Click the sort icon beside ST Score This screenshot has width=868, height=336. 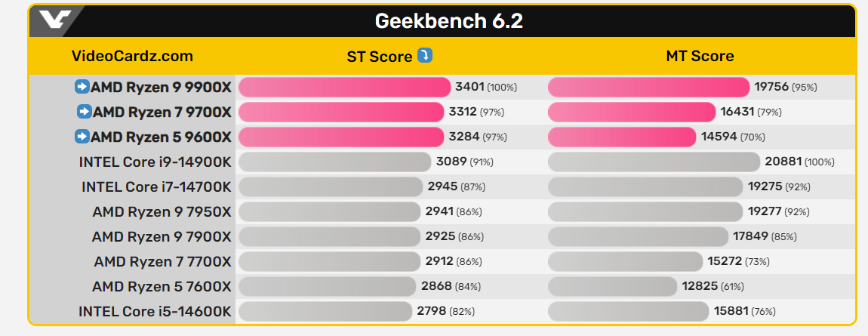tap(425, 56)
